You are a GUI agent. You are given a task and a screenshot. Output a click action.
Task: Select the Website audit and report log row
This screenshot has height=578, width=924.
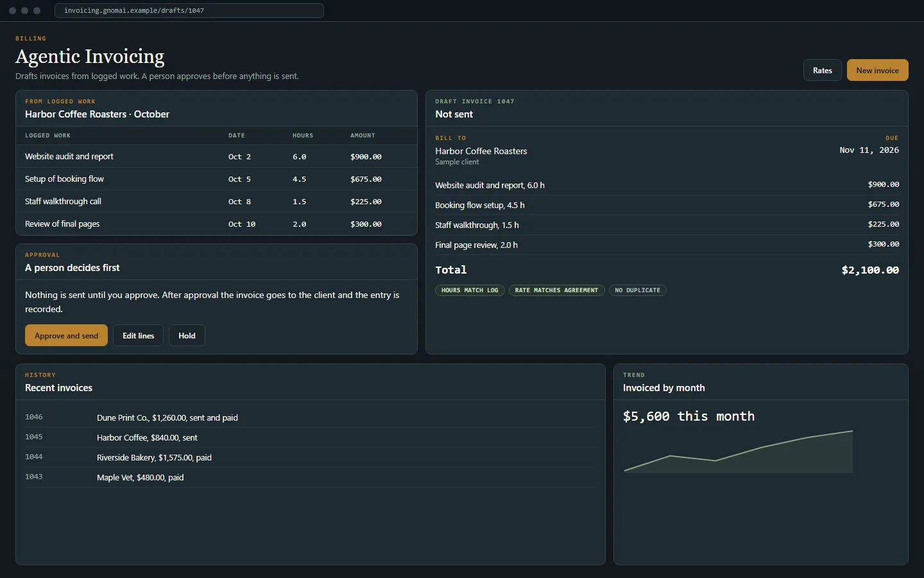pyautogui.click(x=216, y=156)
